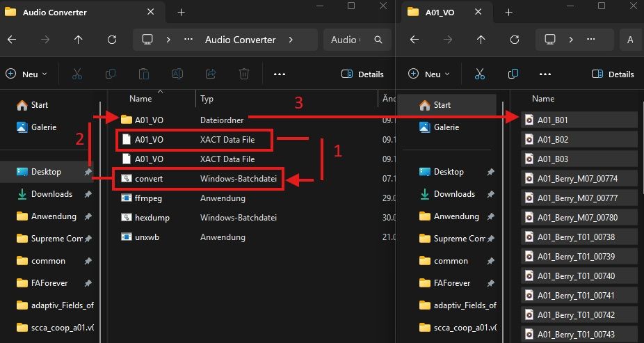The height and width of the screenshot is (343, 644).
Task: Select file A01_Berry_T01_00743
Action: (x=579, y=335)
